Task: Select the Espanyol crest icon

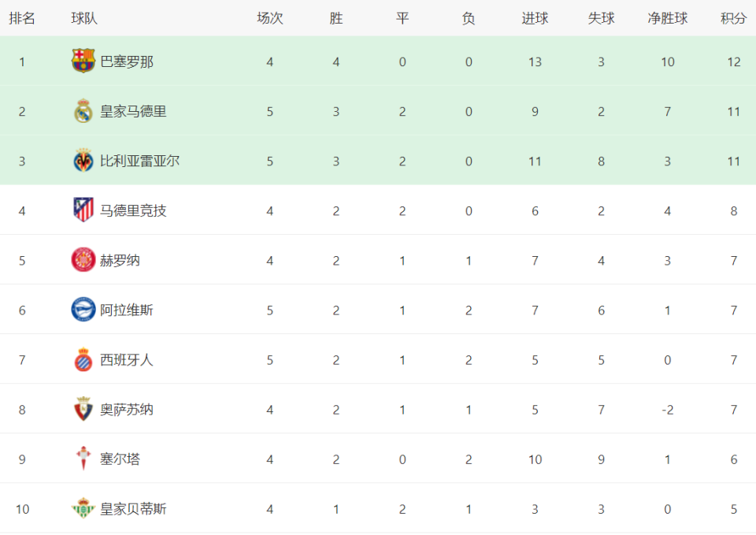Action: tap(83, 359)
